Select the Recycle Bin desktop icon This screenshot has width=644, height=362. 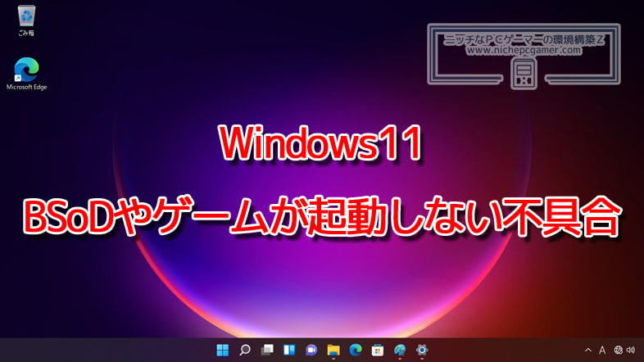coord(26,20)
